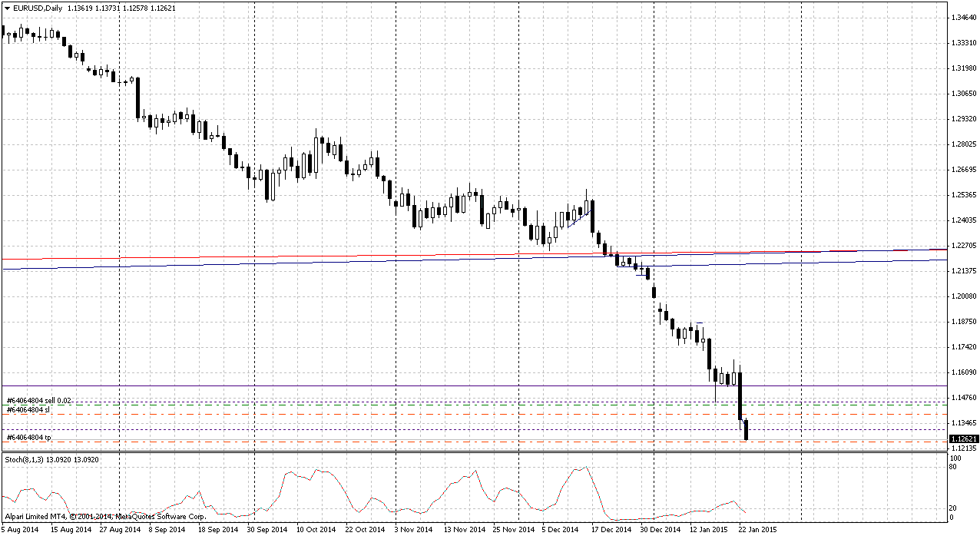The height and width of the screenshot is (536, 980).
Task: Select the #64064804 tp take profit label
Action: tap(28, 437)
